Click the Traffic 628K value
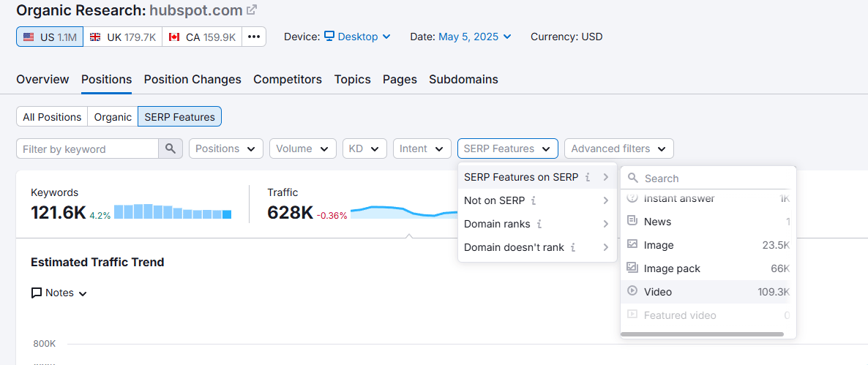 point(291,212)
